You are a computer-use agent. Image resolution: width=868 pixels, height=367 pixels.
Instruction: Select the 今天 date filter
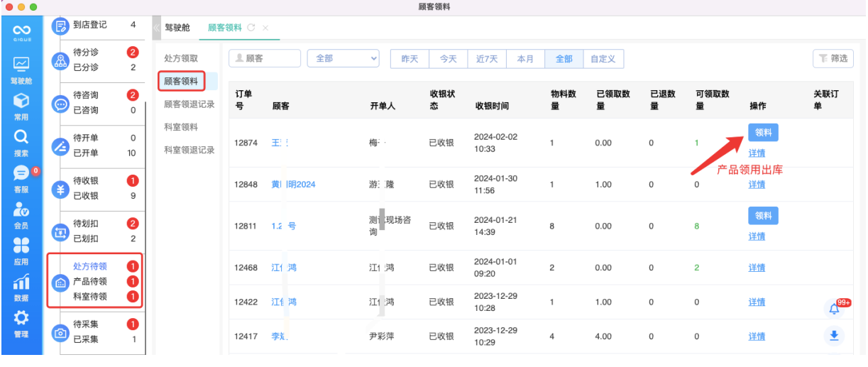point(448,59)
